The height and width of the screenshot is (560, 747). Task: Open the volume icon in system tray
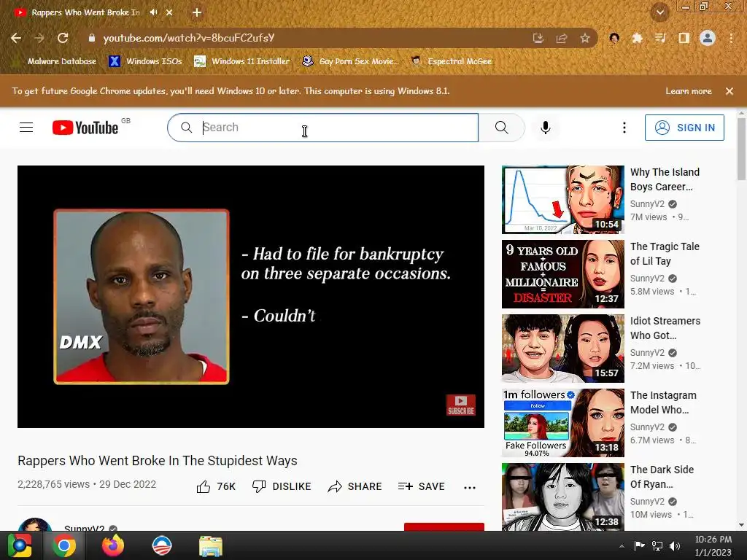coord(675,546)
